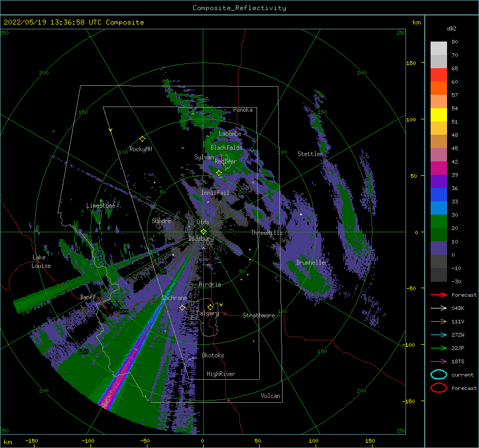479x448 pixels.
Task: Click the red forecast arrow in the legend
Action: pos(439,295)
